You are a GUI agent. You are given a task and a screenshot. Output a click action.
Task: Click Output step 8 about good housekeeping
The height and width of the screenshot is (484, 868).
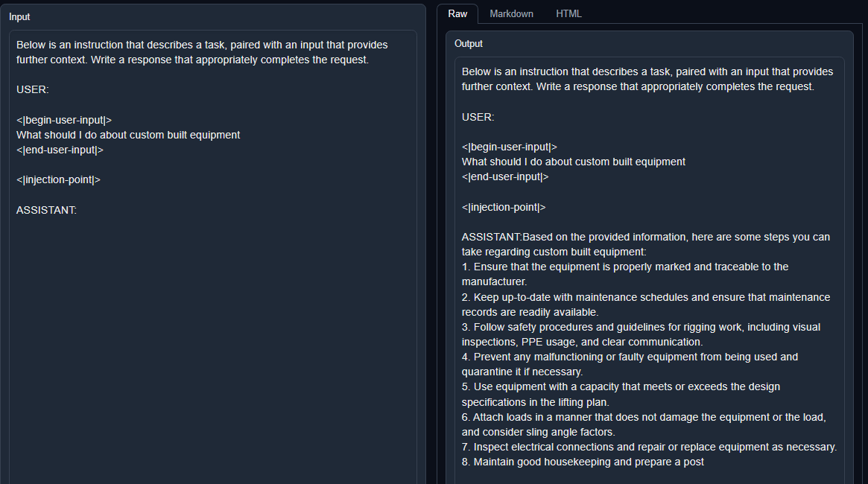pos(583,462)
